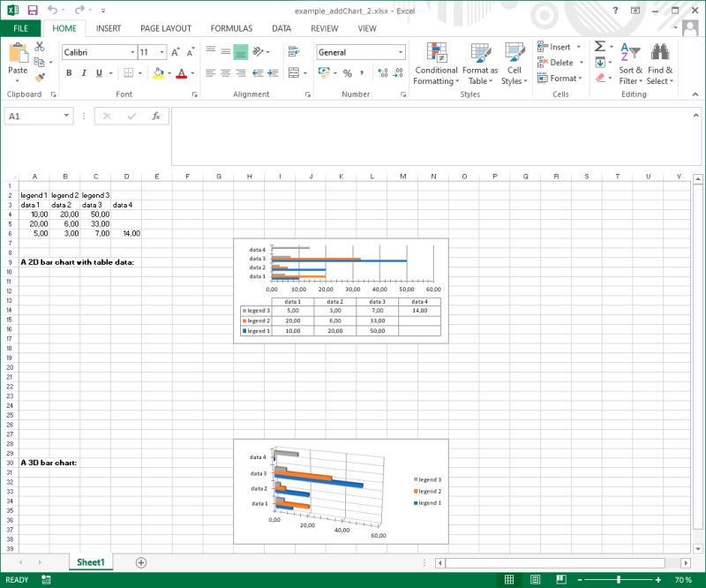Image resolution: width=706 pixels, height=588 pixels.
Task: Select the 2D bar chart
Action: click(x=341, y=291)
